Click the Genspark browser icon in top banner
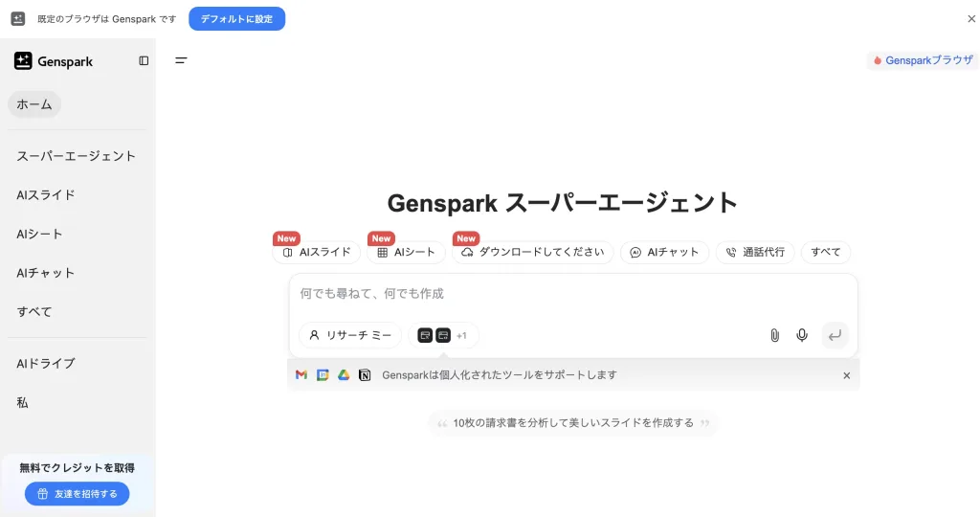The width and height of the screenshot is (980, 517). 18,19
